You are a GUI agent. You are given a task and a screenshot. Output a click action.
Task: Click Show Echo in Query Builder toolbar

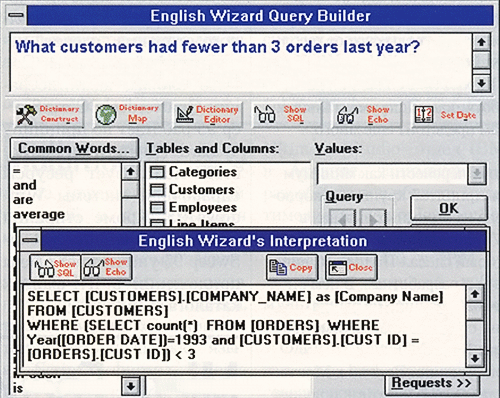coord(367,115)
